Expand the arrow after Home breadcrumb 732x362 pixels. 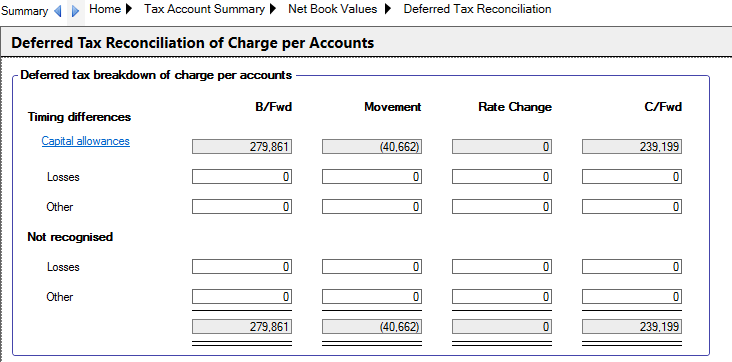(128, 9)
